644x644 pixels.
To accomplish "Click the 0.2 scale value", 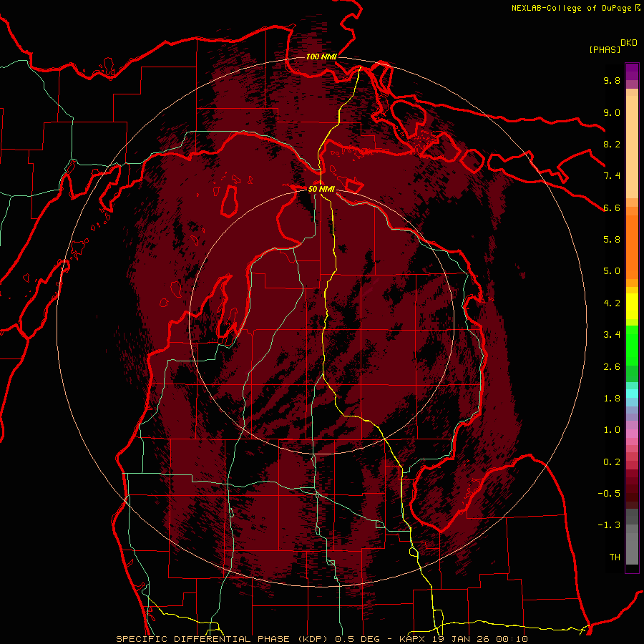I will point(612,462).
